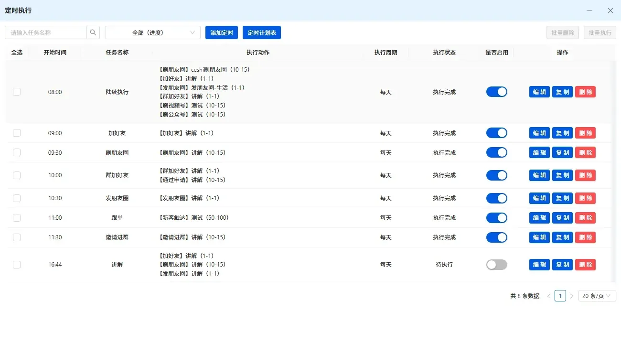Image resolution: width=621 pixels, height=364 pixels.
Task: Check the 09:30 刷朋友圈 row checkbox
Action: [x=17, y=152]
